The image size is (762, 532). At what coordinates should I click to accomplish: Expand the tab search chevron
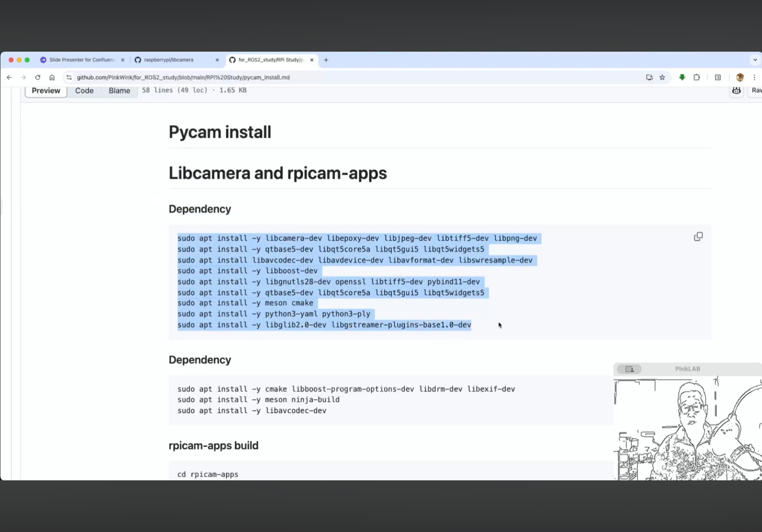pos(755,60)
